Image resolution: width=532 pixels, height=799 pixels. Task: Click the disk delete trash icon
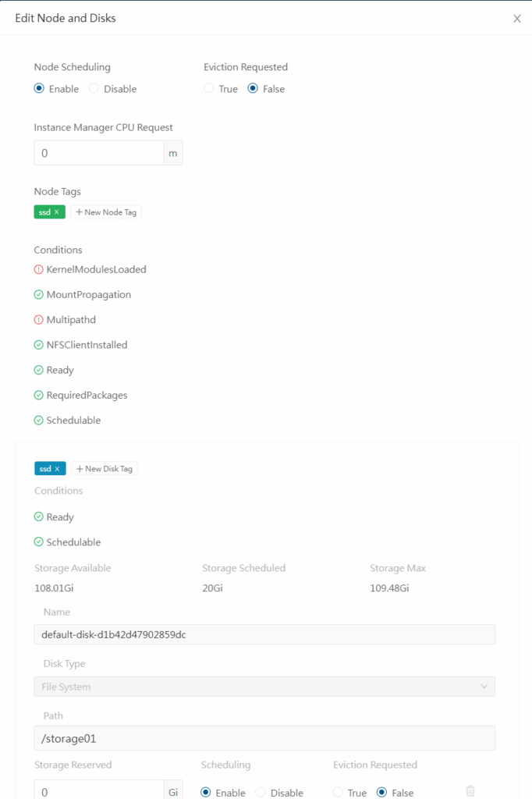470,790
